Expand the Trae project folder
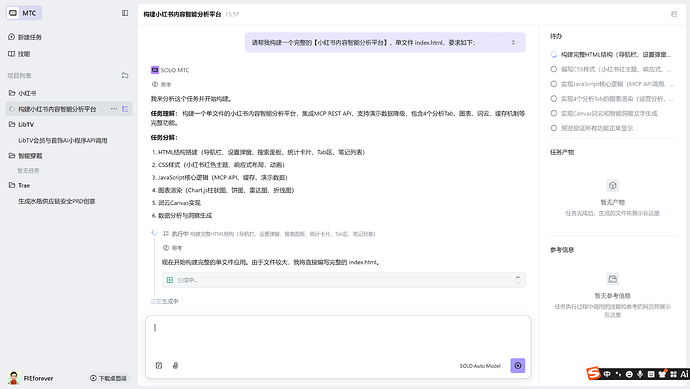Viewport: 690px width, 389px height. tap(19, 185)
